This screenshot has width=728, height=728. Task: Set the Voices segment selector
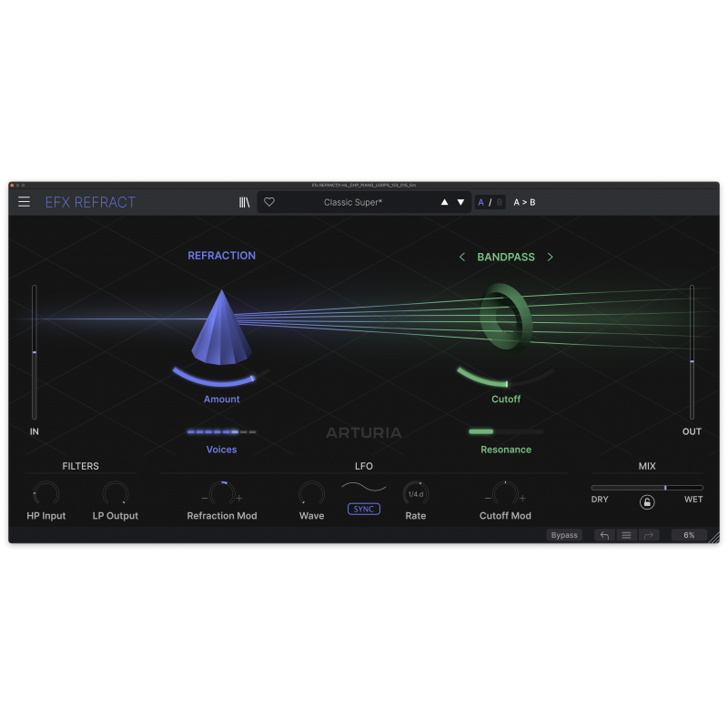(221, 431)
